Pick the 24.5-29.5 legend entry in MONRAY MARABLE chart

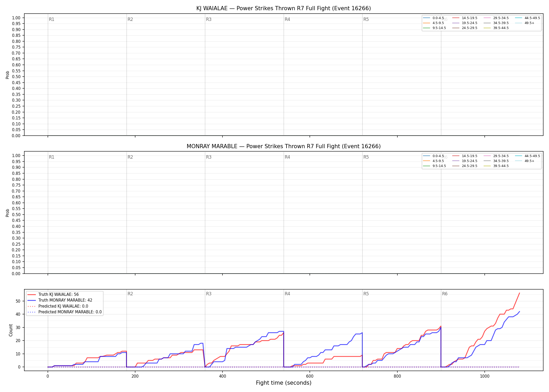click(x=465, y=166)
